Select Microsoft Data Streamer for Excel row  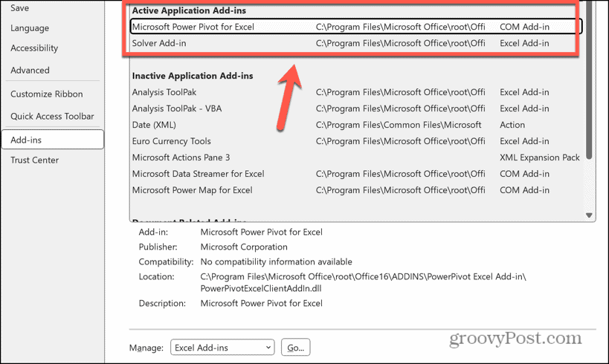(355, 174)
